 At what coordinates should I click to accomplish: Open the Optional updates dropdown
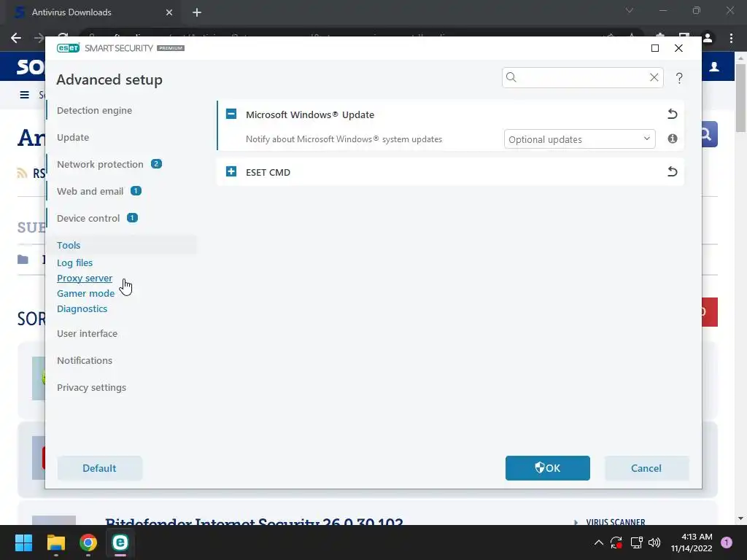[x=579, y=139]
